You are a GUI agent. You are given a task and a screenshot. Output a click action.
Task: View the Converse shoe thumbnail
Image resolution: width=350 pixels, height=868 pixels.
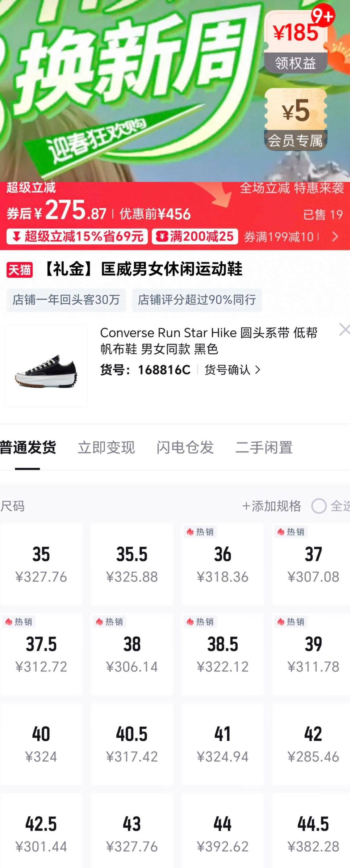[46, 366]
